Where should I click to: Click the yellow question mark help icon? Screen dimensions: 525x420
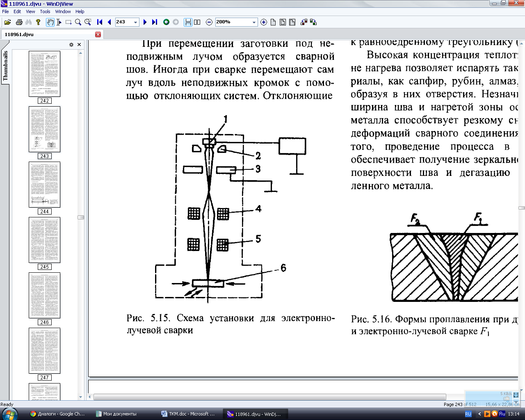[x=38, y=22]
